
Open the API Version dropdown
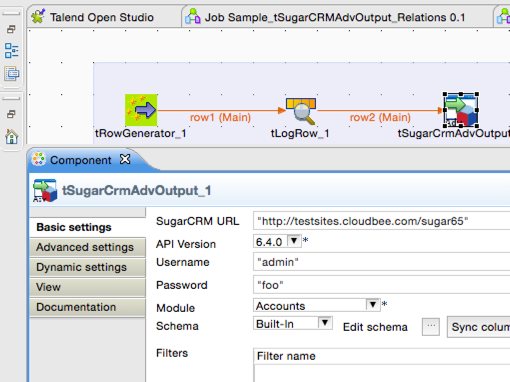[x=294, y=241]
